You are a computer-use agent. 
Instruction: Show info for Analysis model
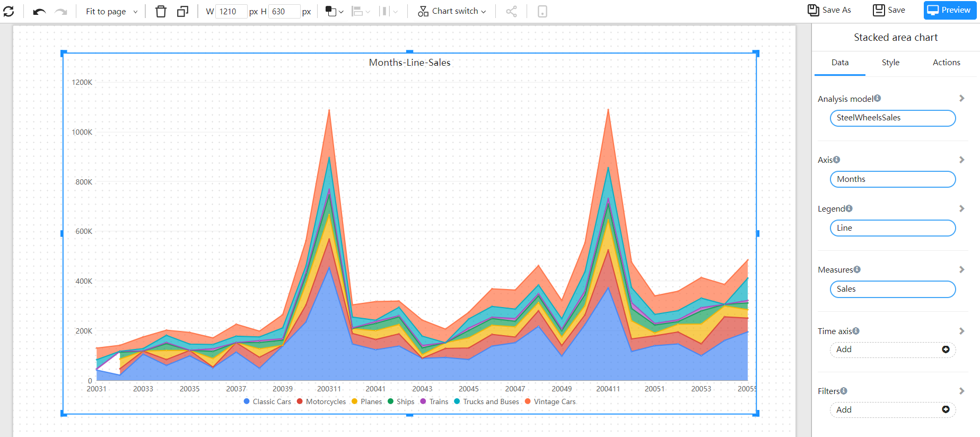pyautogui.click(x=877, y=98)
